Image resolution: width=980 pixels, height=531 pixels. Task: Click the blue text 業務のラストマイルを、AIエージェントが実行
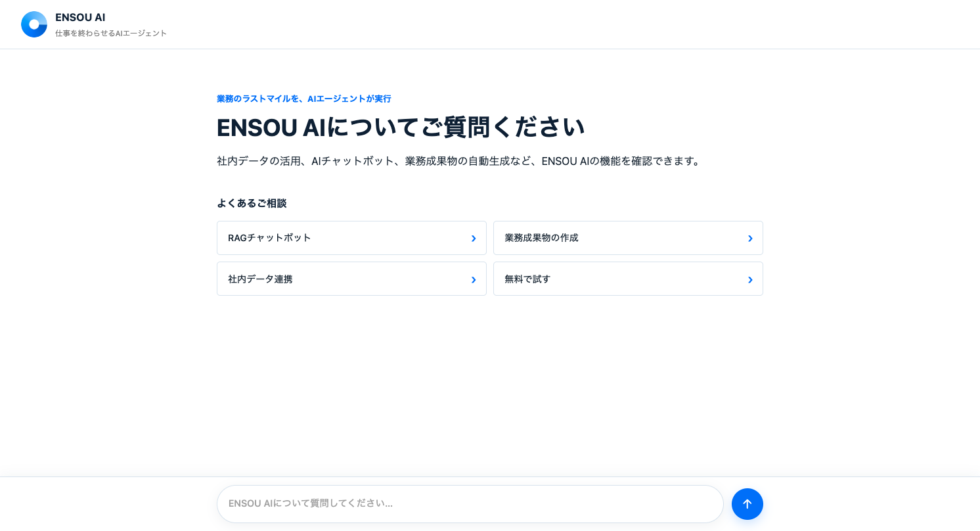click(x=304, y=99)
